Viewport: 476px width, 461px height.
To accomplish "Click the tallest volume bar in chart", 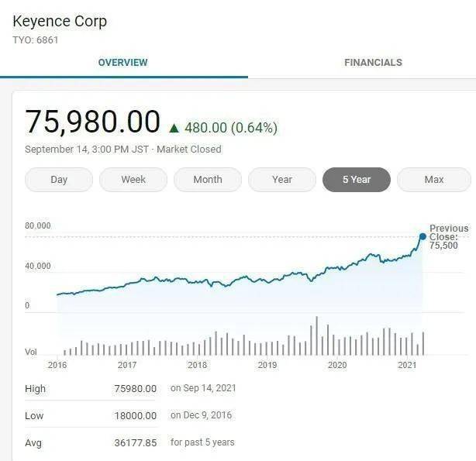I will (316, 335).
